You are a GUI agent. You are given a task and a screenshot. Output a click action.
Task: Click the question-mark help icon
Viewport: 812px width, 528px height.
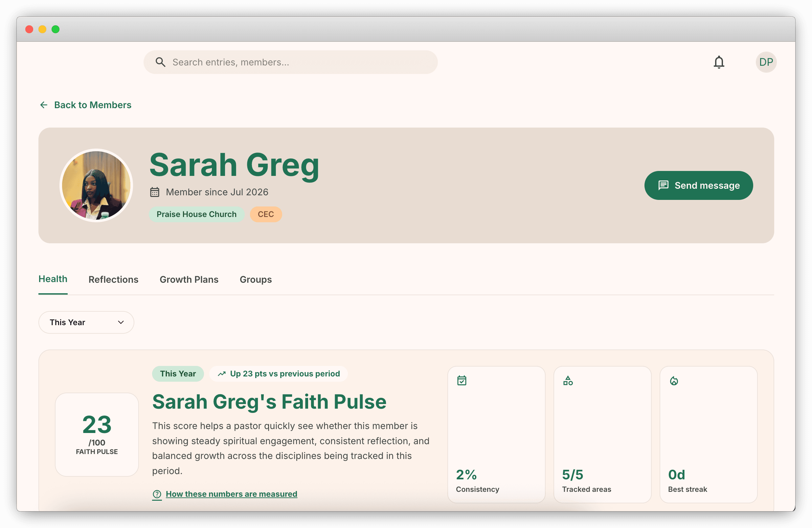pos(157,494)
